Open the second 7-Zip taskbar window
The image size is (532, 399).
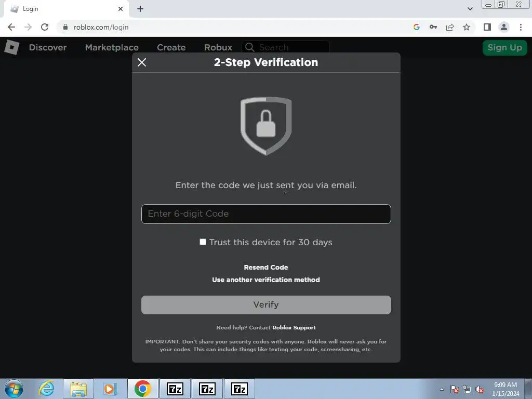pyautogui.click(x=207, y=389)
